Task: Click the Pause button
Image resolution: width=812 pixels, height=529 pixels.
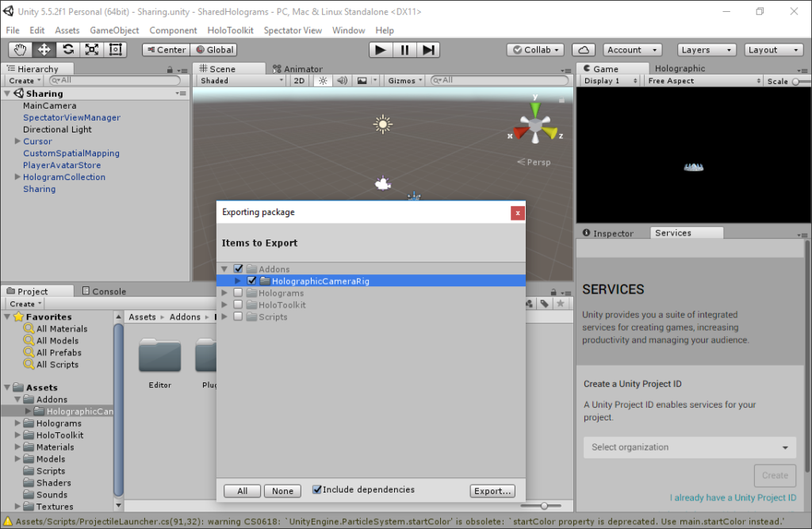Action: [404, 50]
